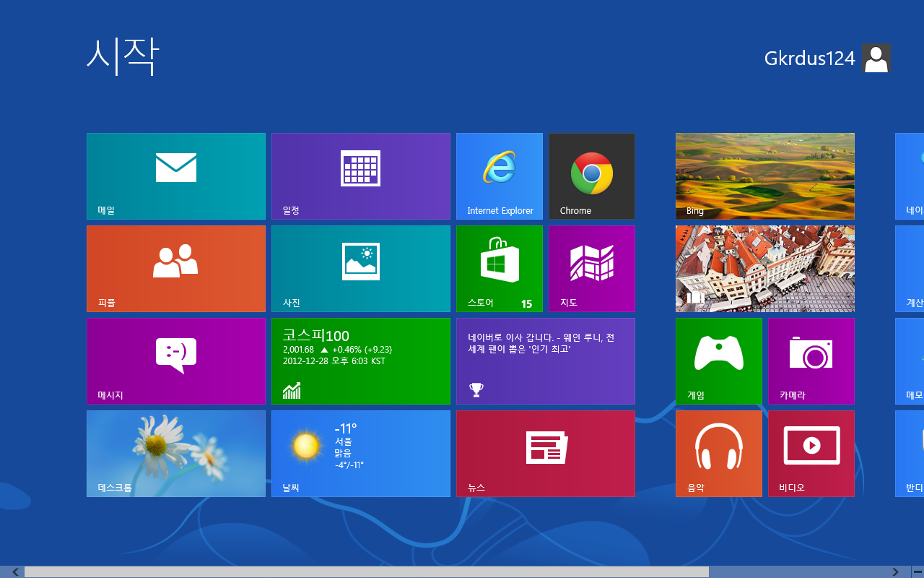924x578 pixels.
Task: Click the Gkrdus124 user account name
Action: click(x=809, y=59)
